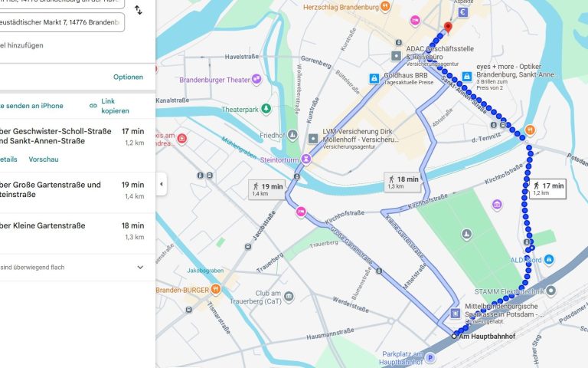Open Details for the first route
The height and width of the screenshot is (368, 588).
(x=8, y=159)
